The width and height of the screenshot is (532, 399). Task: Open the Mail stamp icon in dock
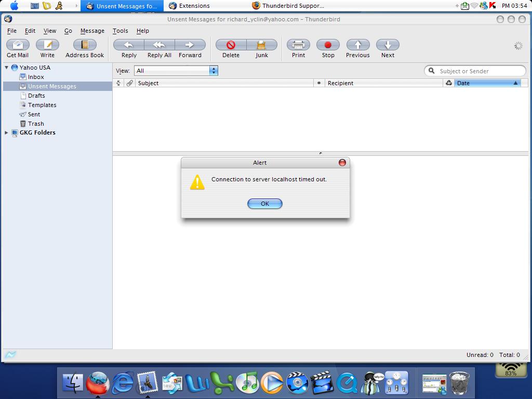pyautogui.click(x=148, y=382)
